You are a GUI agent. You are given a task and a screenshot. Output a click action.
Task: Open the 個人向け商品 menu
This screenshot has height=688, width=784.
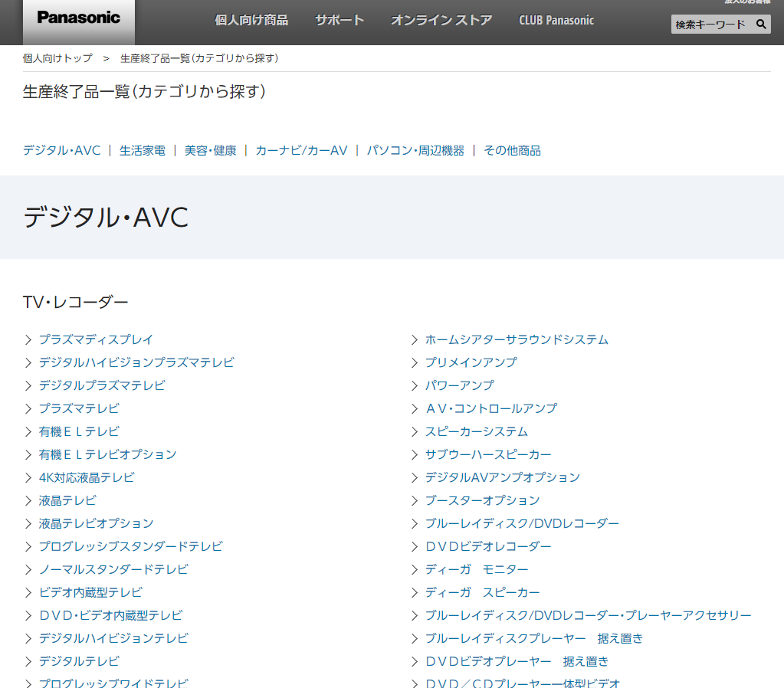251,21
